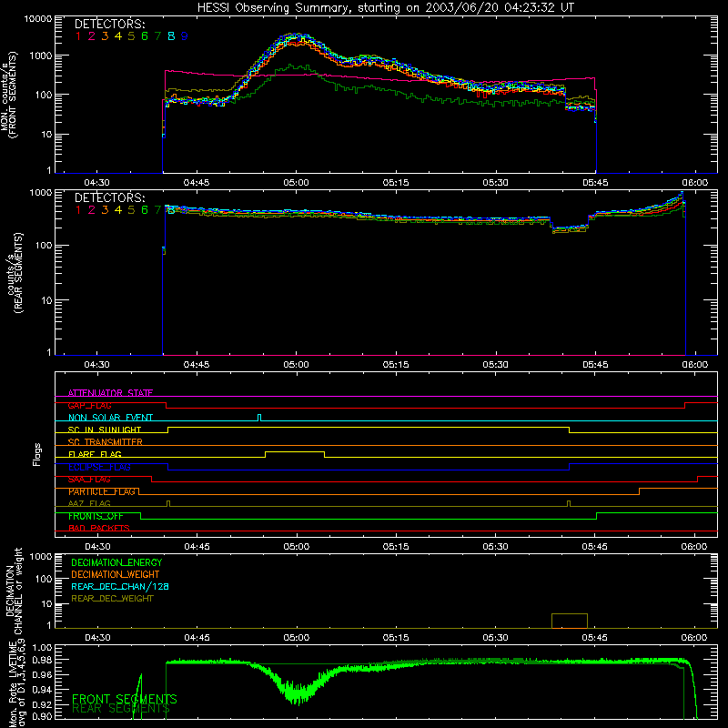Click yellow detector 4 in front segments legend

coord(118,36)
